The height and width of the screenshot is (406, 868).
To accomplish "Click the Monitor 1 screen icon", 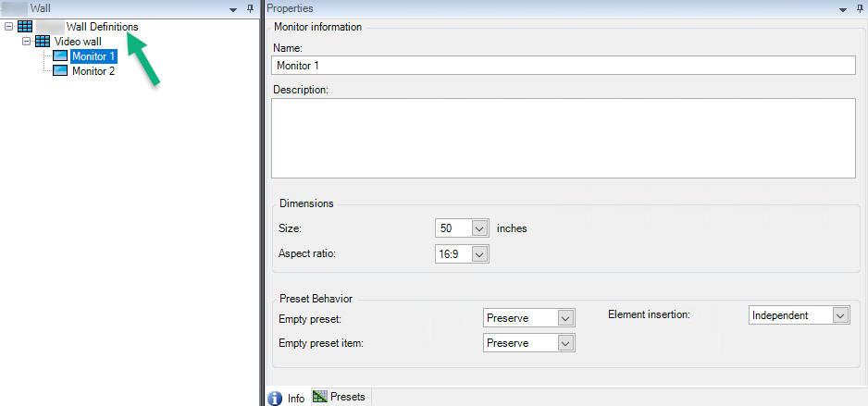I will (60, 55).
